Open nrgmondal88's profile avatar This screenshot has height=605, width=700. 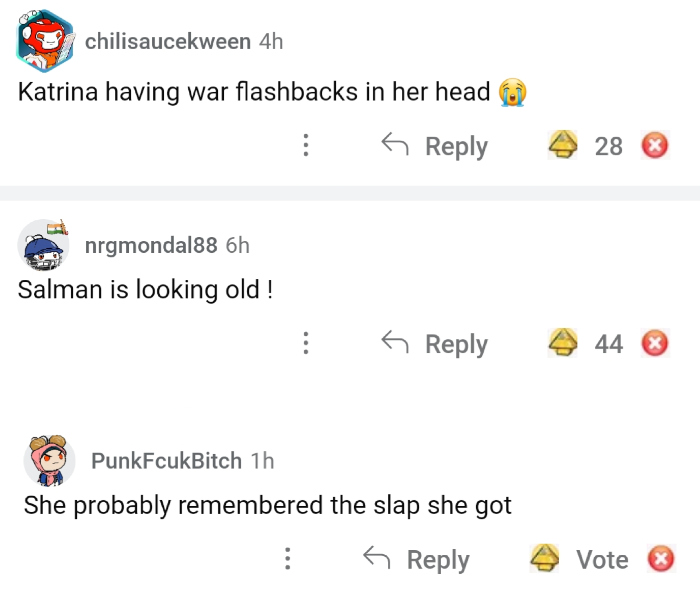click(x=45, y=246)
